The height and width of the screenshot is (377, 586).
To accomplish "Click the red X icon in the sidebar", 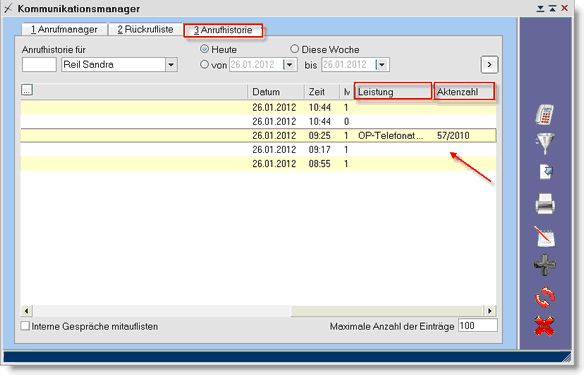I will tap(544, 326).
